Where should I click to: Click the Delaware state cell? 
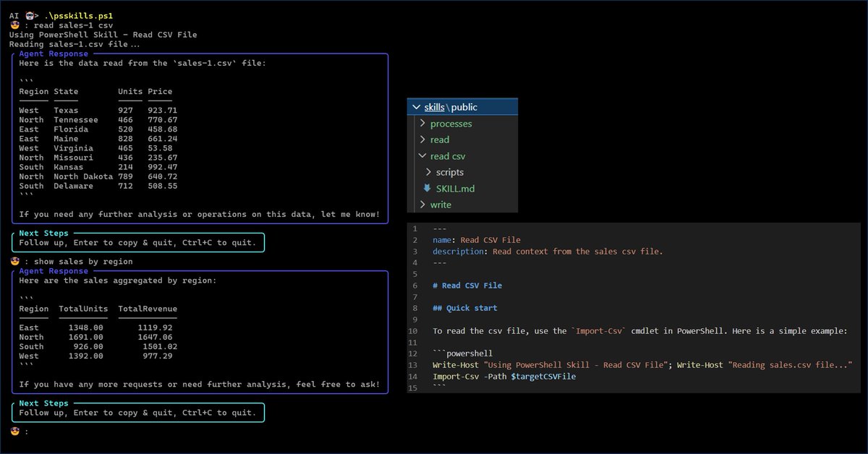[73, 186]
